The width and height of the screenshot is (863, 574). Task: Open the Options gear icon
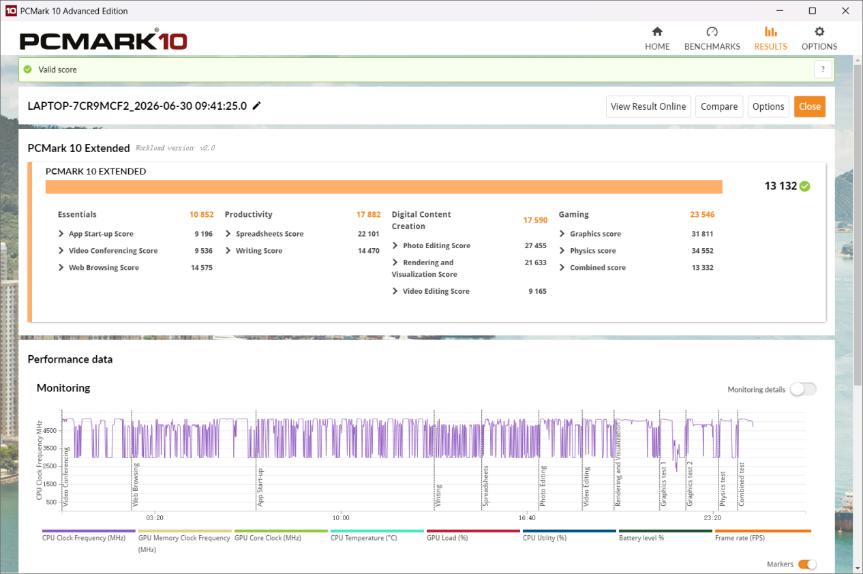pyautogui.click(x=819, y=31)
